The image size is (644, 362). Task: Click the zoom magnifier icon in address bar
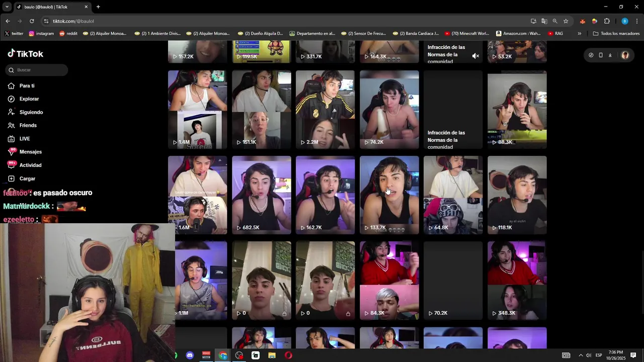click(555, 21)
